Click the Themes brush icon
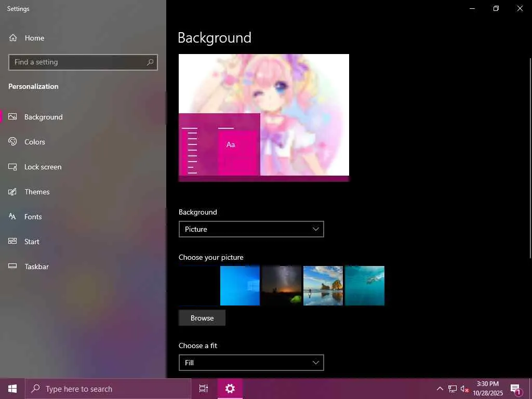 coord(12,192)
